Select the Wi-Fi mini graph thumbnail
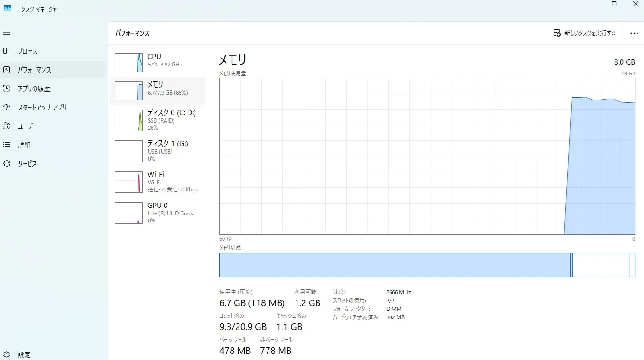The width and height of the screenshot is (644, 360). pos(129,182)
